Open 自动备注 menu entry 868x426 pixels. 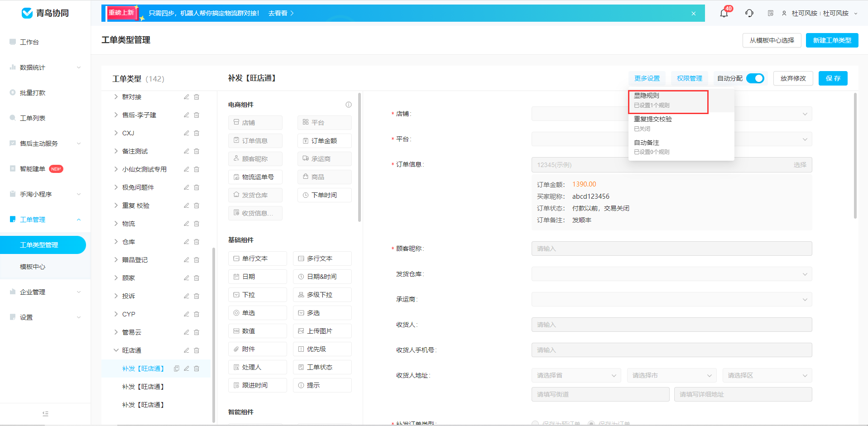pyautogui.click(x=681, y=147)
